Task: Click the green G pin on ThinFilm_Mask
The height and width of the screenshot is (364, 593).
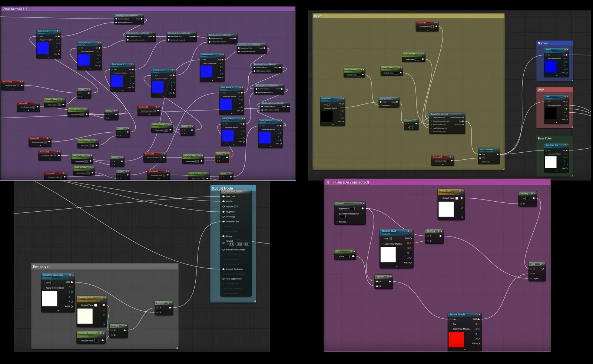Action: click(x=410, y=248)
